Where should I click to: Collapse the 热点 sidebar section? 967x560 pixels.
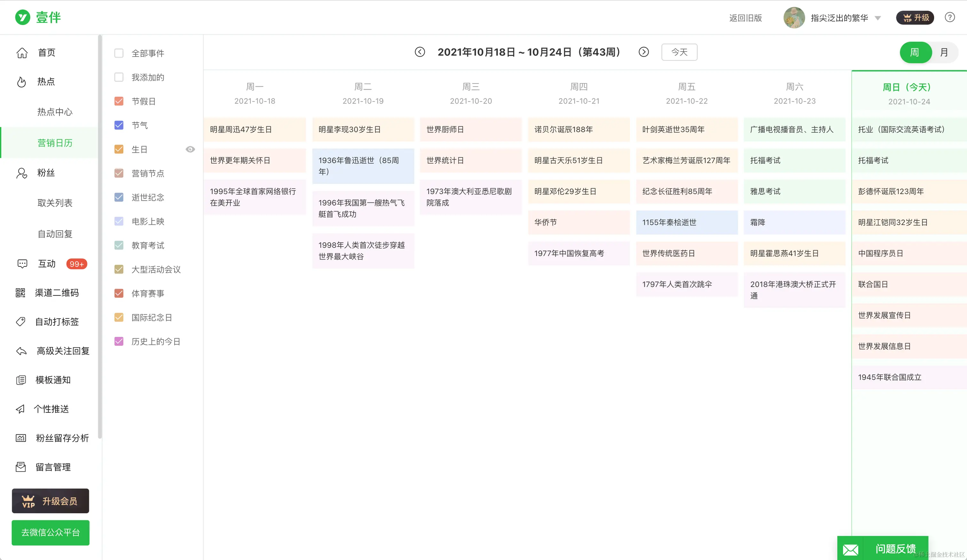(46, 82)
